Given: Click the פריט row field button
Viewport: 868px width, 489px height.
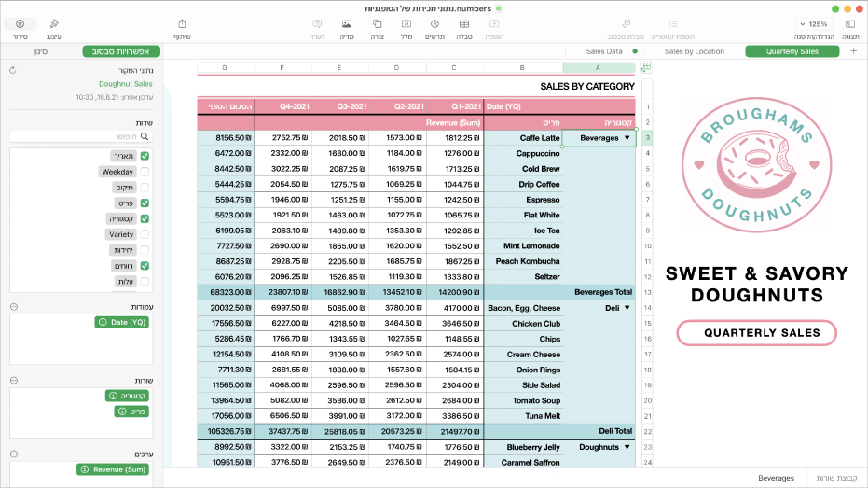Looking at the screenshot, I should click(x=131, y=412).
